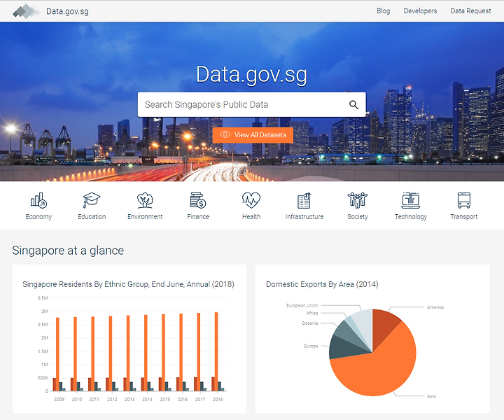Click the 'Singapore at a glance' heading
504x420 pixels.
pyautogui.click(x=68, y=251)
